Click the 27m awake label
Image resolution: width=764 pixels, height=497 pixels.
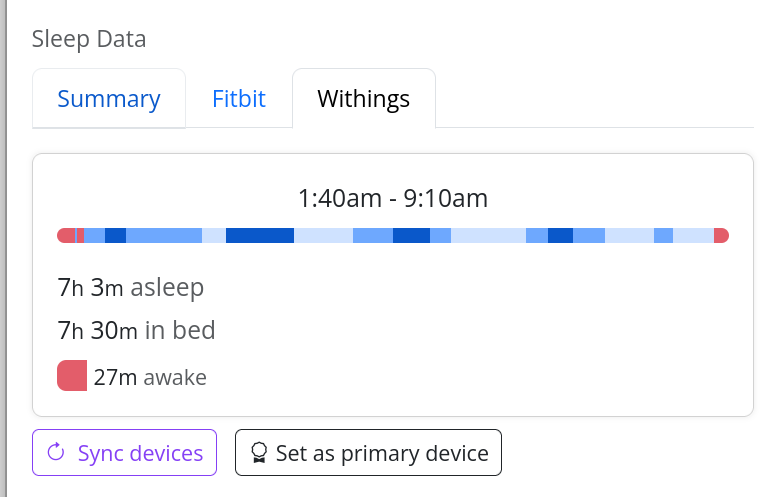(x=150, y=377)
